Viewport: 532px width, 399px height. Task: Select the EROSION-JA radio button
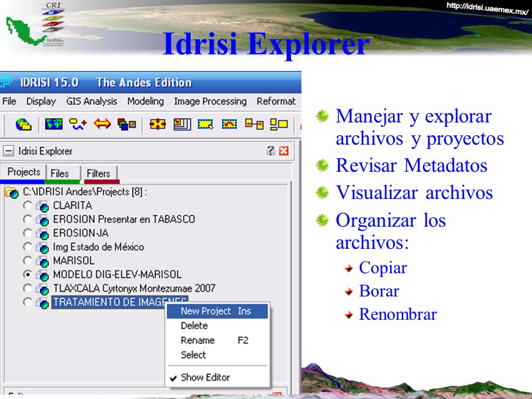(27, 233)
